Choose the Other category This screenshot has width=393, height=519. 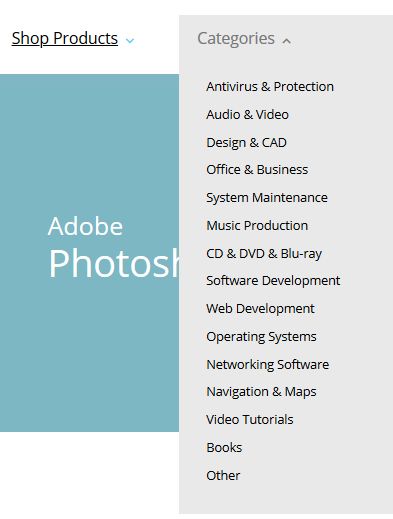223,476
